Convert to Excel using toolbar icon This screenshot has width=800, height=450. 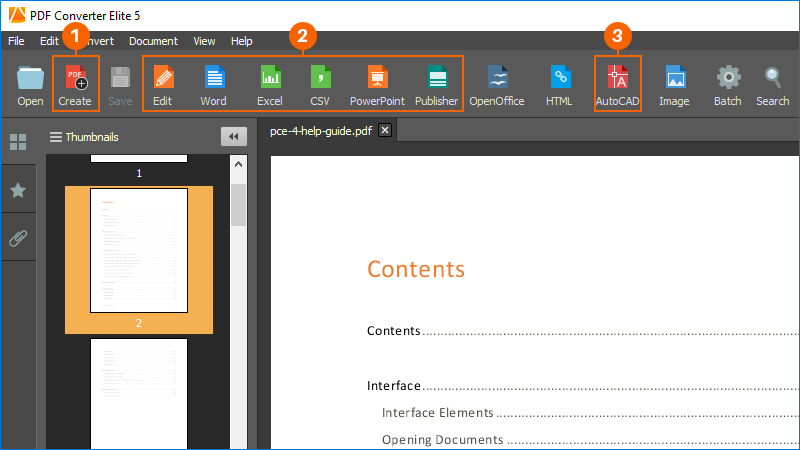(x=270, y=78)
